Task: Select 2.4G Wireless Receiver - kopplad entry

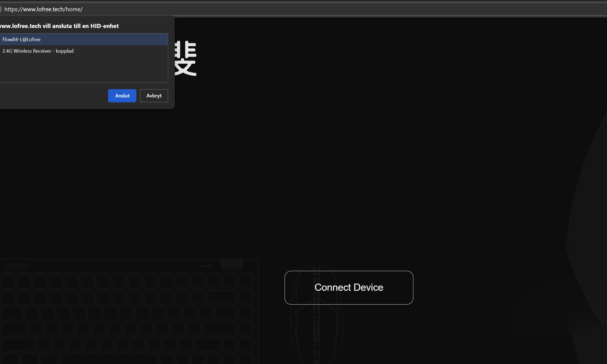Action: pos(84,51)
